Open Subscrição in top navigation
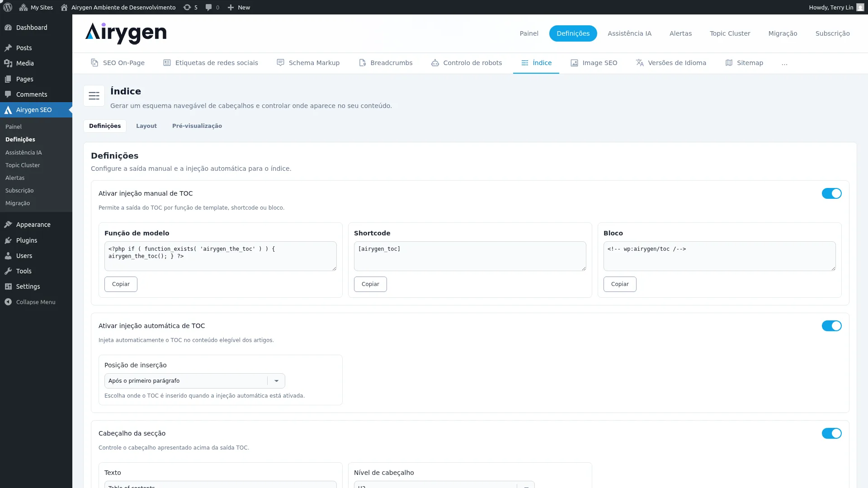Viewport: 868px width, 488px height. [832, 33]
